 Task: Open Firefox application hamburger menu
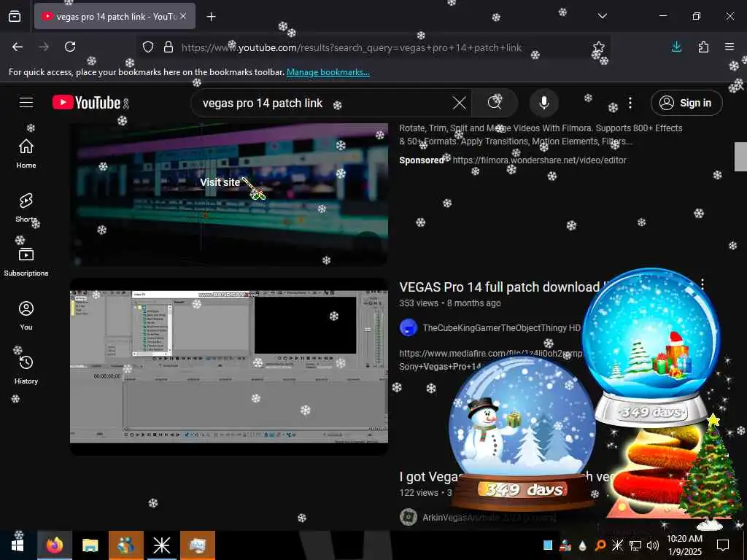[x=729, y=47]
